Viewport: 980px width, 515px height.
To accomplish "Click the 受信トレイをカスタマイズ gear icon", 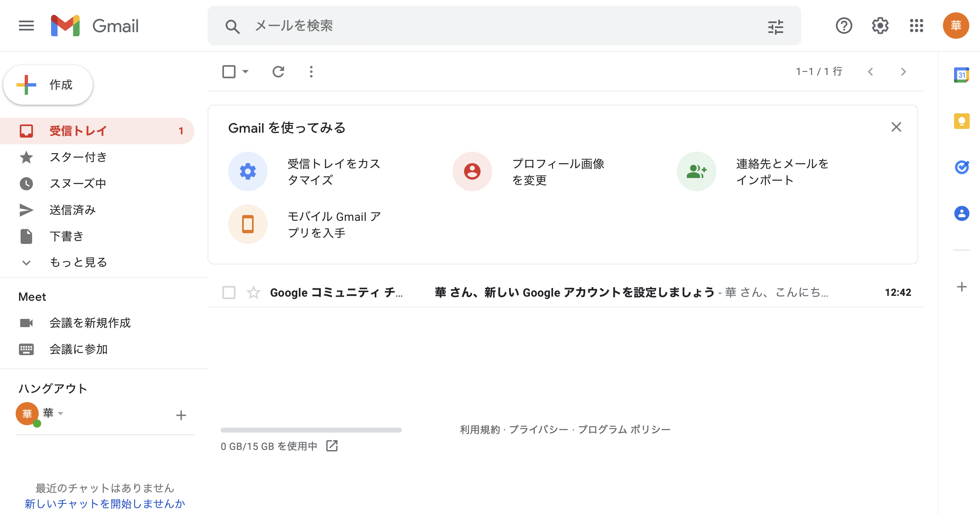I will click(248, 171).
